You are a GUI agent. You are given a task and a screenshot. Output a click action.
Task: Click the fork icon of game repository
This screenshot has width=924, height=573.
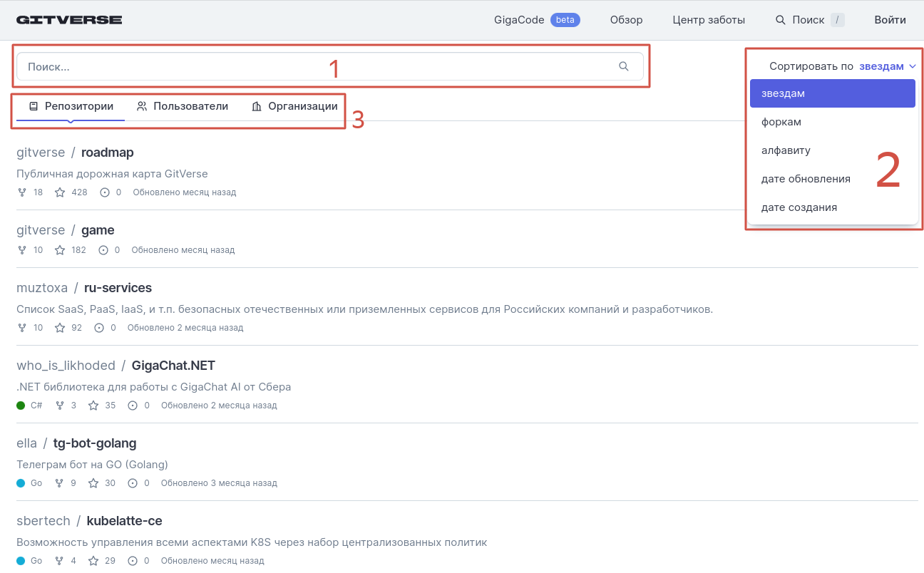click(x=21, y=250)
